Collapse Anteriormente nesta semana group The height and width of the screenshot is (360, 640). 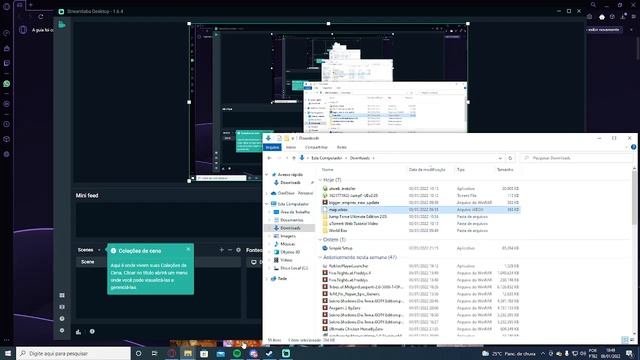coord(320,258)
